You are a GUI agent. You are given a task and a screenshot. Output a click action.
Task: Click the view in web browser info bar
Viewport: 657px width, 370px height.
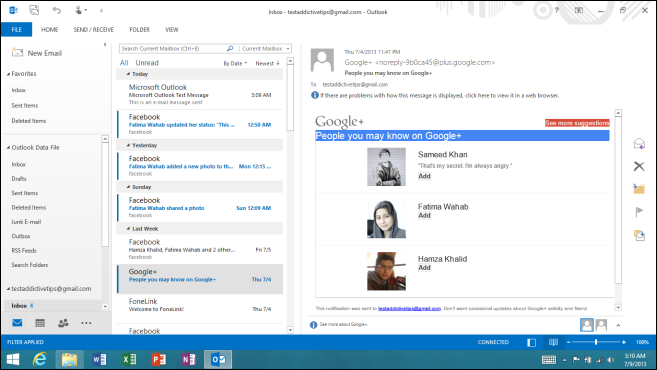point(436,96)
